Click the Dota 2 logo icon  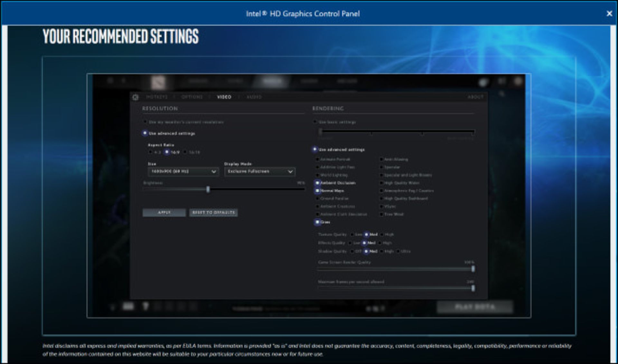point(158,82)
